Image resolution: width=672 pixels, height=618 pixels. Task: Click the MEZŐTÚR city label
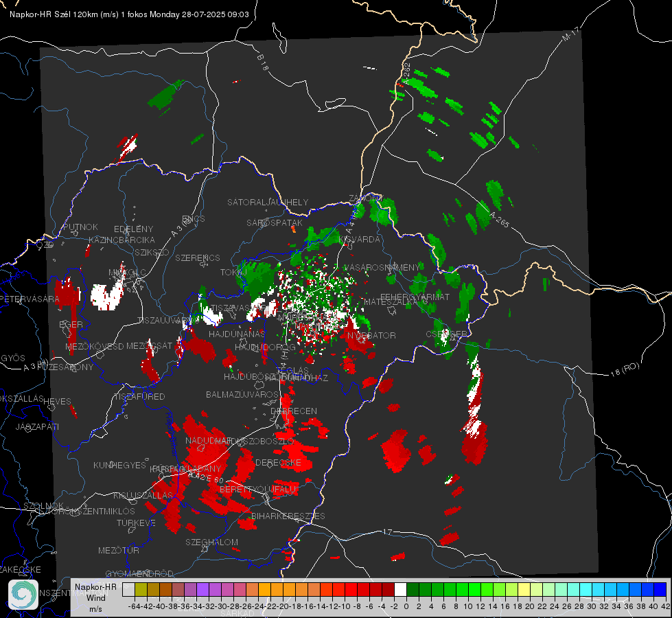tap(119, 550)
